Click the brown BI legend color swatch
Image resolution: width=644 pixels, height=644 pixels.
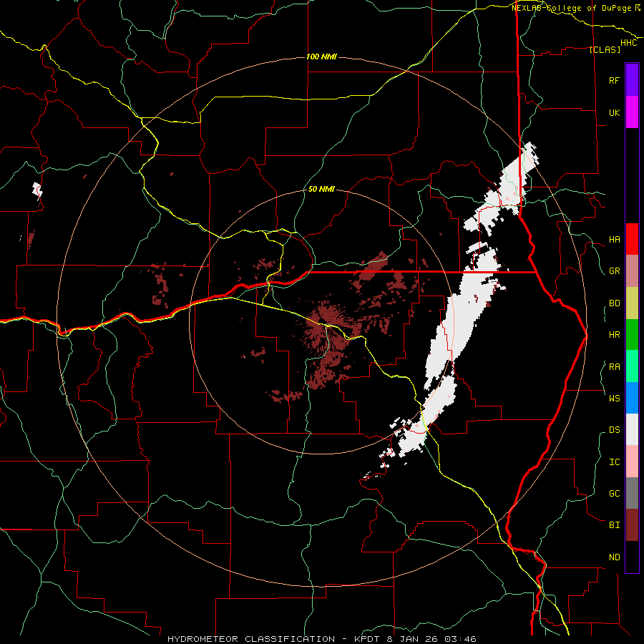632,525
